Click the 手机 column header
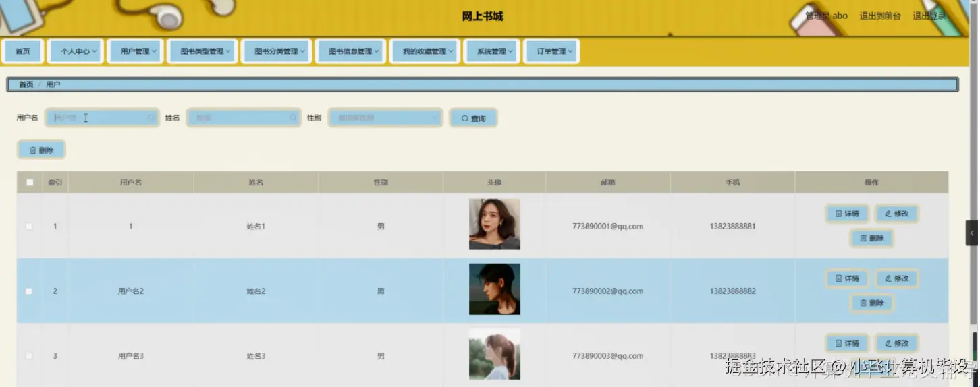Viewport: 980px width, 387px height. [x=732, y=183]
